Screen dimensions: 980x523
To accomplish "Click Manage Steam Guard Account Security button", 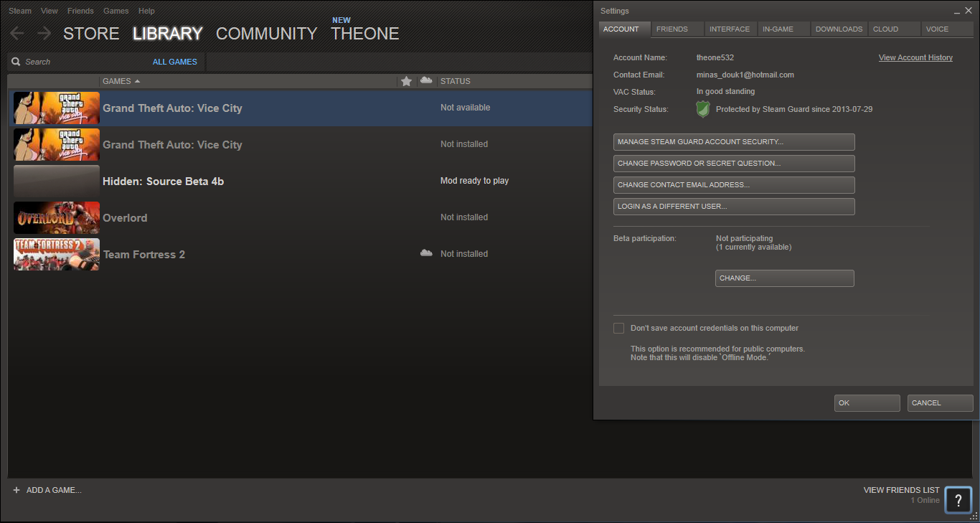I will [x=734, y=142].
